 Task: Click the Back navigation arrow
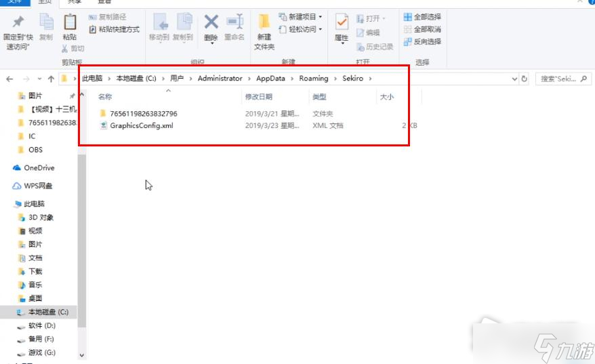[9, 79]
